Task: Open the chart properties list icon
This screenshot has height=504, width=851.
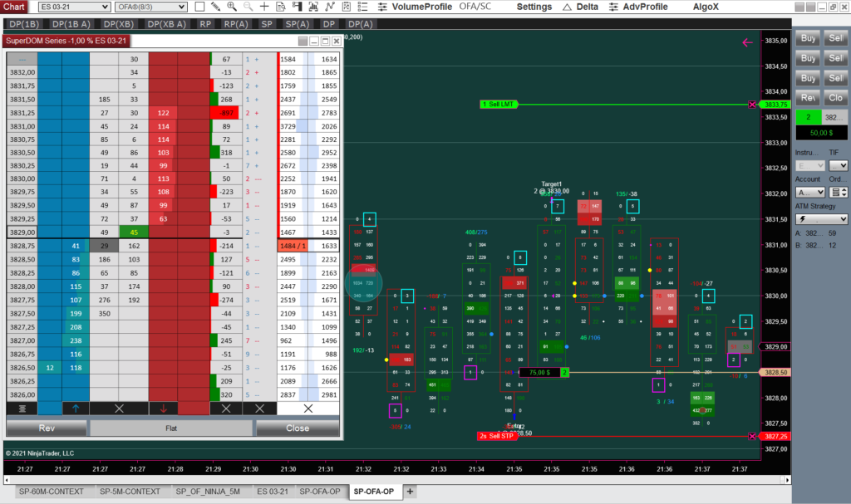Action: (362, 7)
